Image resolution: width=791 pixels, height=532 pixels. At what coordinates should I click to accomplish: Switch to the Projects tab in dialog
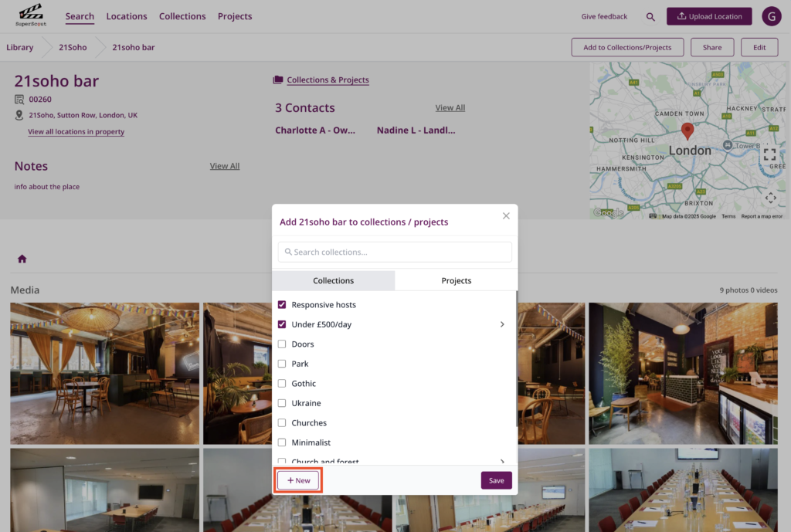tap(456, 280)
